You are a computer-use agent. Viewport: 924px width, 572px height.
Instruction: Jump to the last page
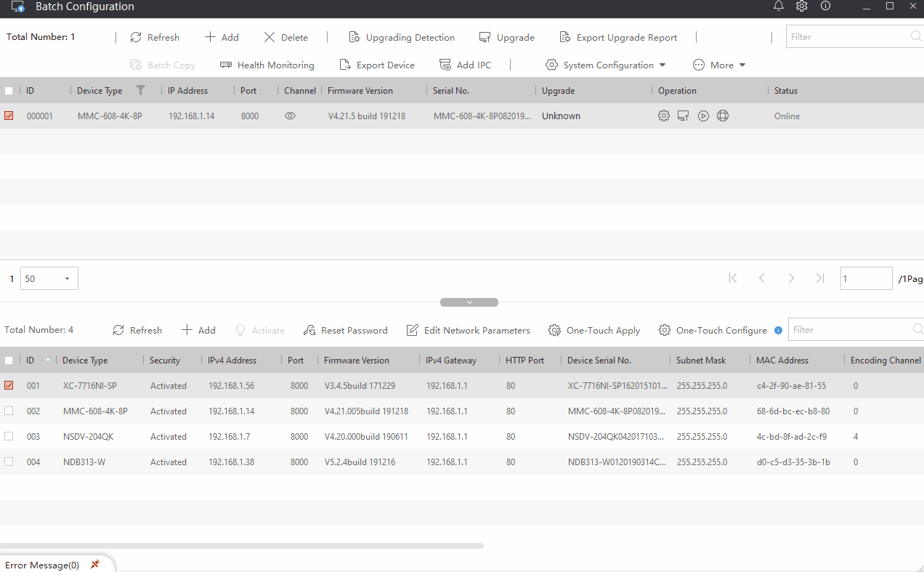coord(820,278)
